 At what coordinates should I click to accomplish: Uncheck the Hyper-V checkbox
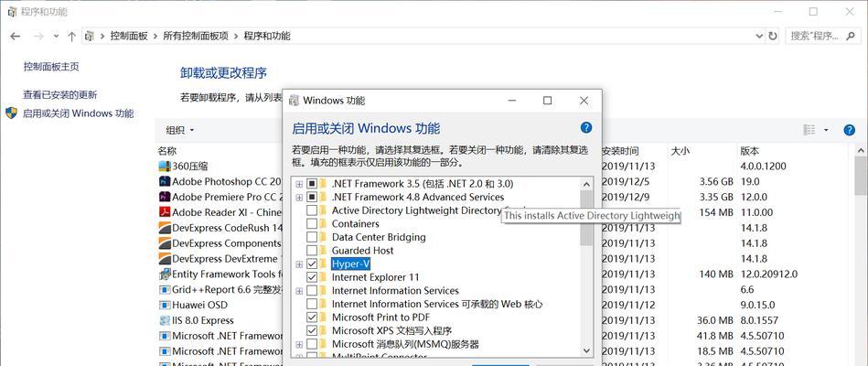[312, 264]
